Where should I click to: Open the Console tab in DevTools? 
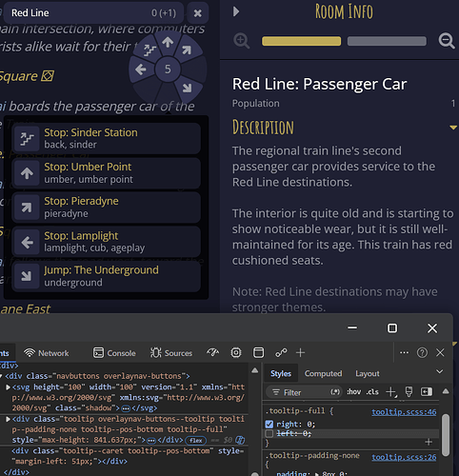coord(114,353)
